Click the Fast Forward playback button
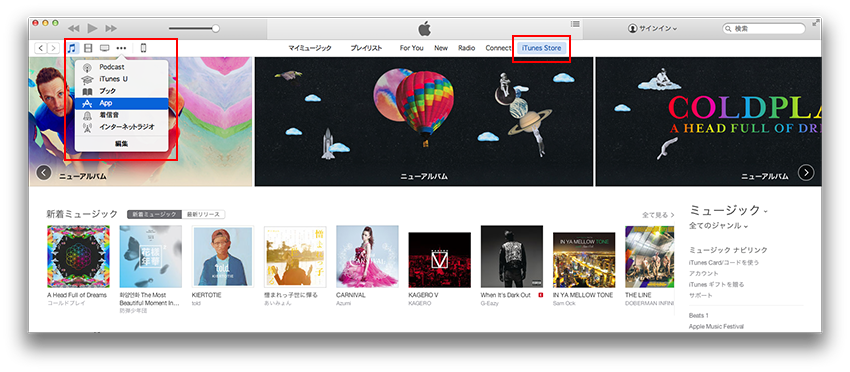 [x=111, y=28]
